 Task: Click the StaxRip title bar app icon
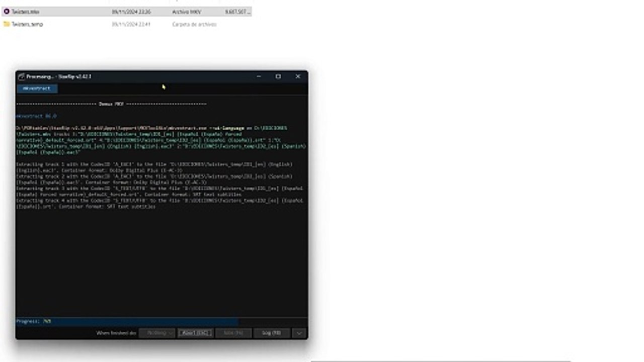click(21, 76)
